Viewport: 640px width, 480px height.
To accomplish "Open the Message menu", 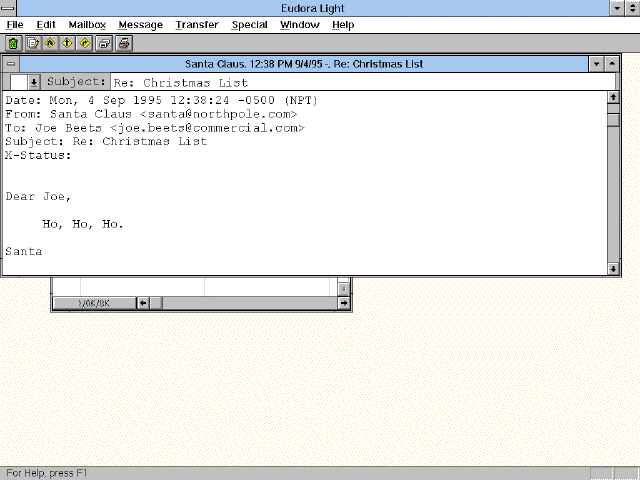I will click(140, 25).
